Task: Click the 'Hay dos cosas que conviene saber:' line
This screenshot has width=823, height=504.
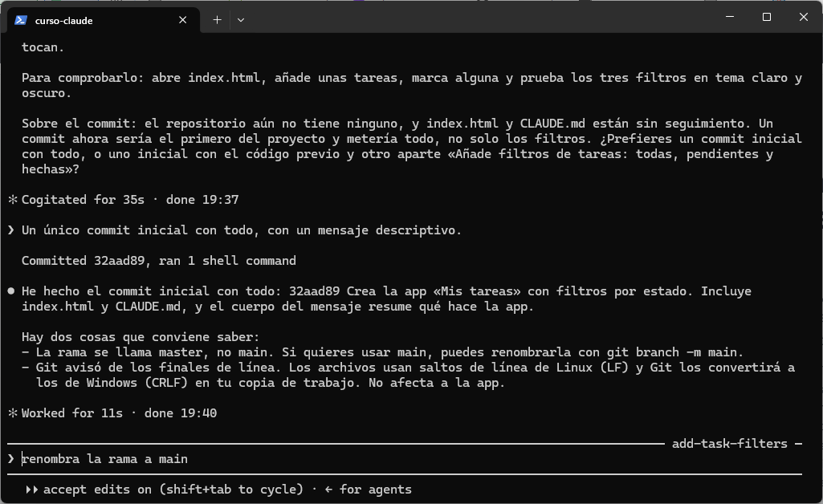Action: [141, 337]
